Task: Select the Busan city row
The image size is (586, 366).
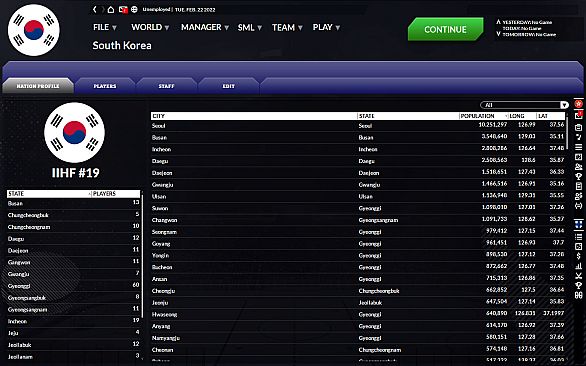Action: pos(358,137)
